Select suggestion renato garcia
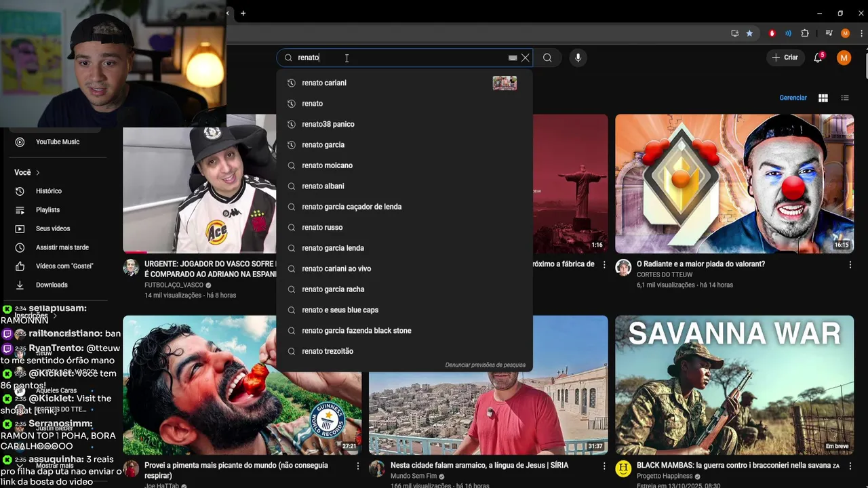 (x=404, y=144)
